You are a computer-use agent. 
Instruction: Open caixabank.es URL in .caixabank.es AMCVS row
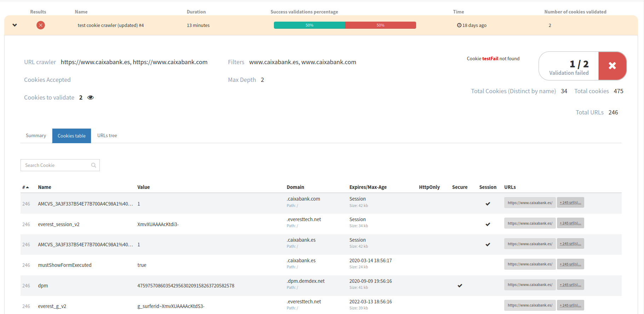point(530,244)
